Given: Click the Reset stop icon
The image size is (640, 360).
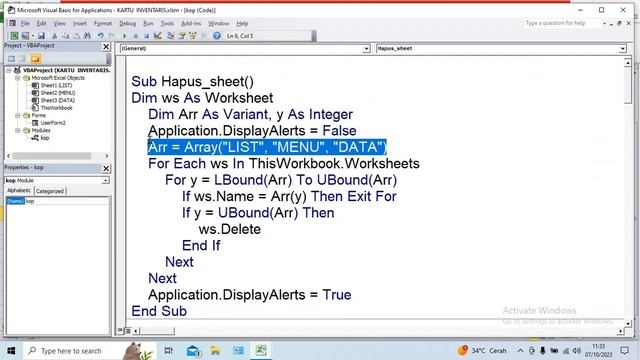Looking at the screenshot, I should coord(146,36).
